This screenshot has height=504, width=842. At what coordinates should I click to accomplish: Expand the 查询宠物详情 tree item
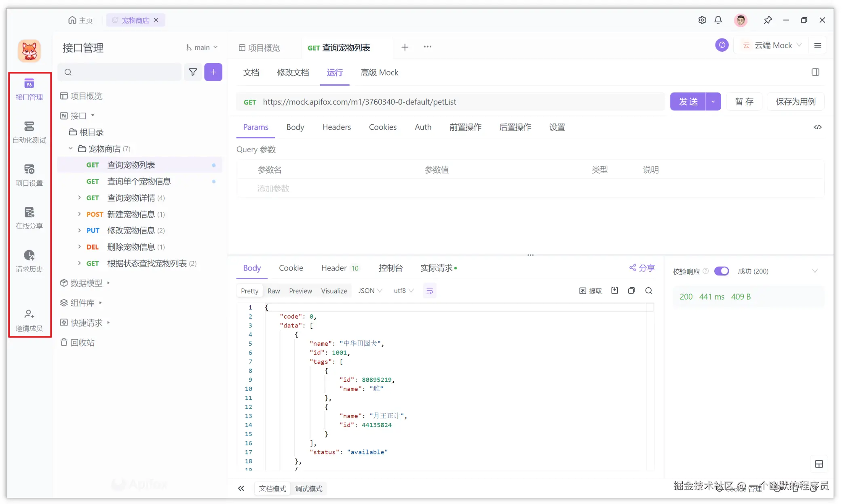(x=79, y=198)
